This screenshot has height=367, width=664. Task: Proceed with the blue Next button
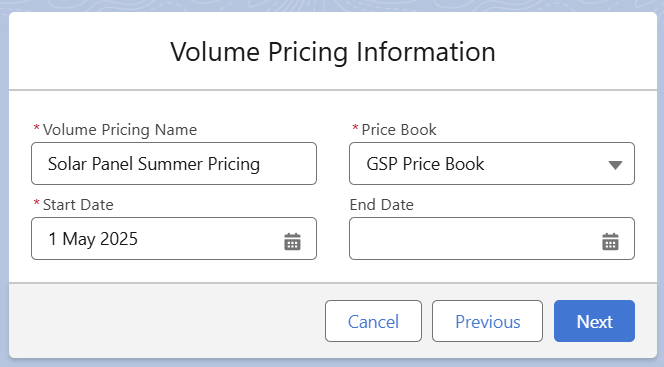[x=594, y=321]
